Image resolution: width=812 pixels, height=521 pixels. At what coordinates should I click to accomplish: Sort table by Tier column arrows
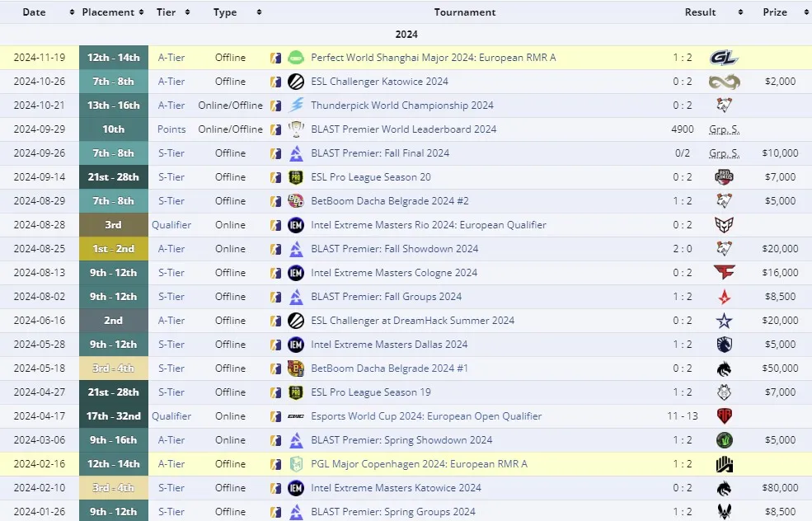pos(187,12)
